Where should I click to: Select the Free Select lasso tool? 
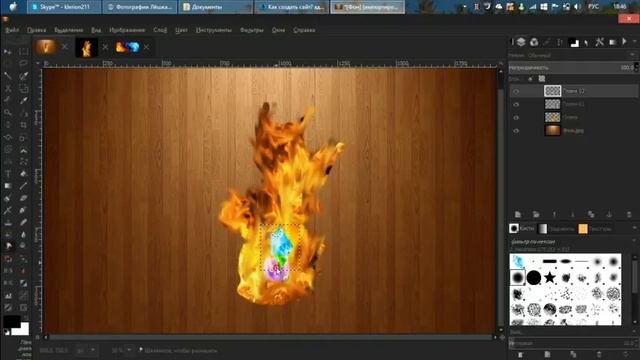pyautogui.click(x=23, y=64)
